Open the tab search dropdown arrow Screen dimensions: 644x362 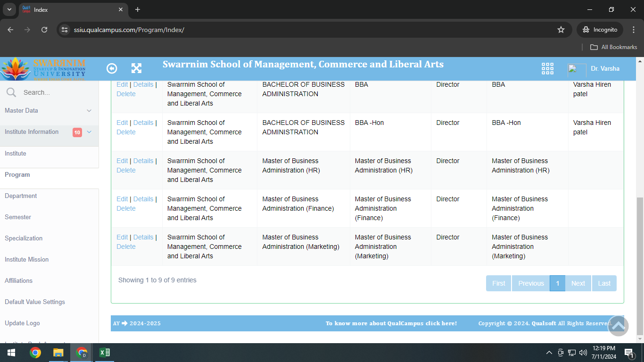[9, 9]
